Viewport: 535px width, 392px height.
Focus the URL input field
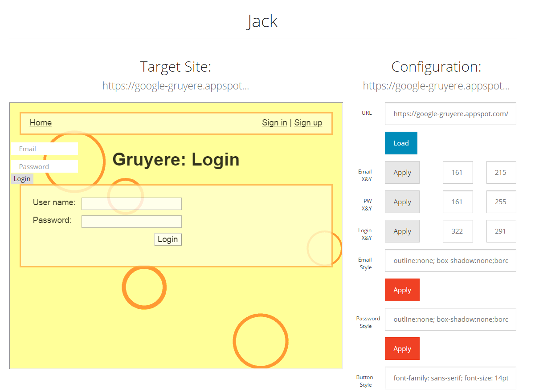(450, 114)
